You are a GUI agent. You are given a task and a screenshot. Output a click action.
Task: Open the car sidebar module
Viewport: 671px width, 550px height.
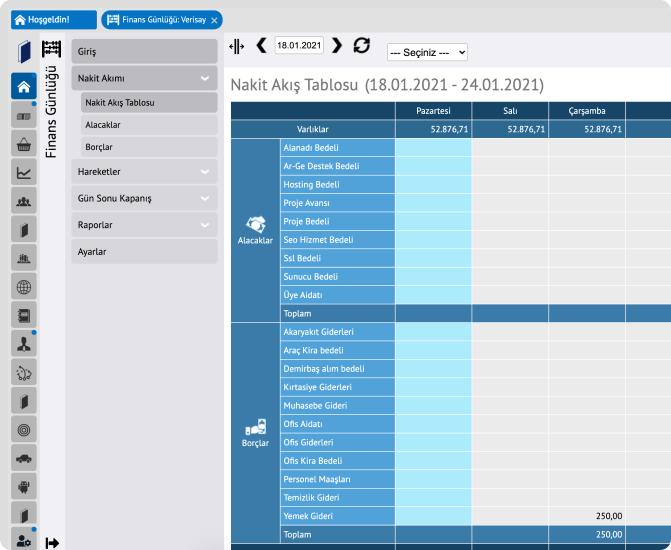point(24,458)
